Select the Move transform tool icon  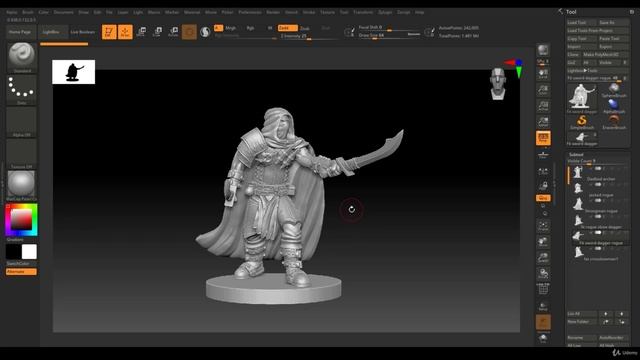[x=142, y=31]
